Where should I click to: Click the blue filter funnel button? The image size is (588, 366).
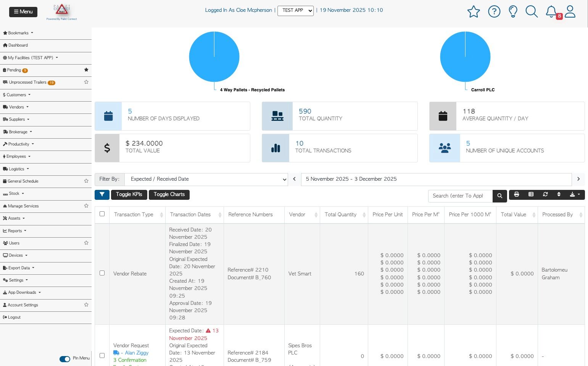pos(102,194)
